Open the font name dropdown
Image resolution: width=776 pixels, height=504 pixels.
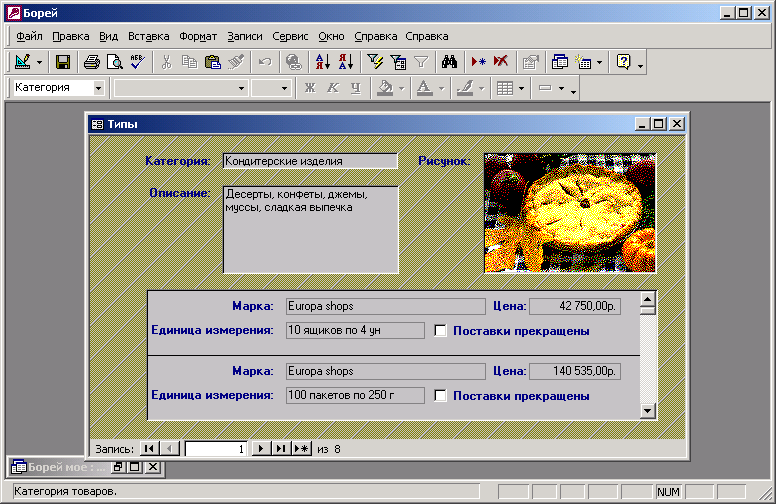click(x=241, y=88)
